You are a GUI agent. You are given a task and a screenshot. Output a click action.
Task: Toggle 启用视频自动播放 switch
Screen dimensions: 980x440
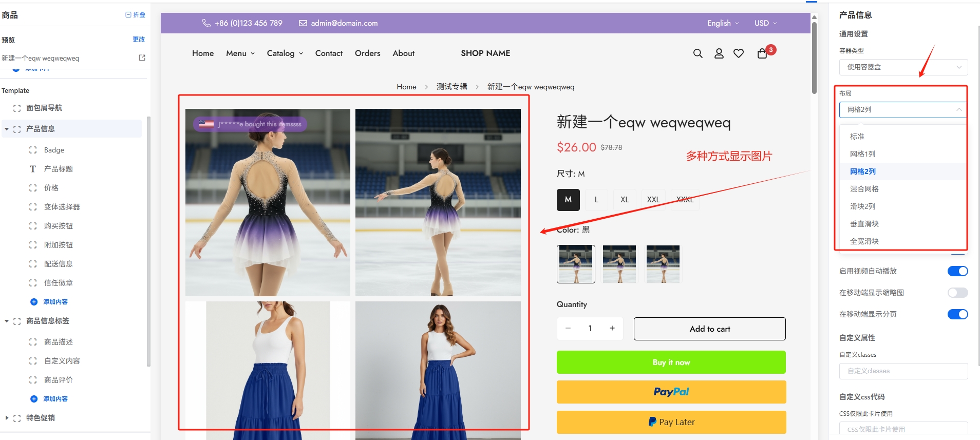957,271
